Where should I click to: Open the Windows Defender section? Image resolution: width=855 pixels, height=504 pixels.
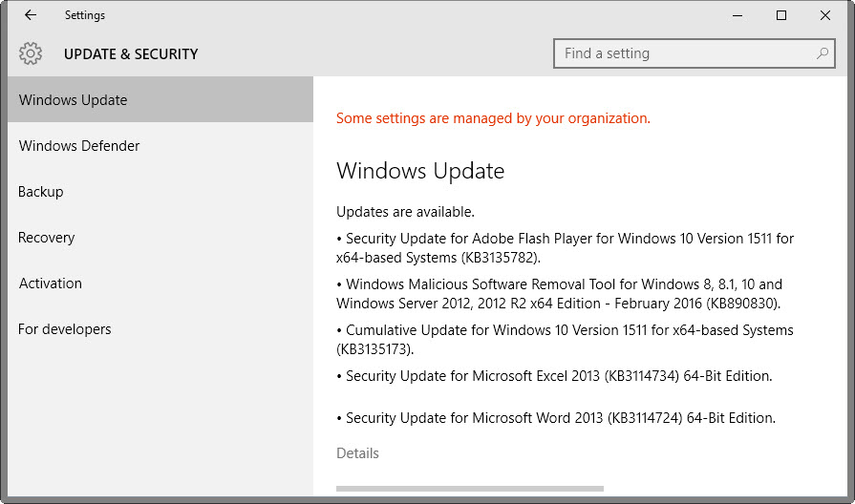[x=160, y=145]
